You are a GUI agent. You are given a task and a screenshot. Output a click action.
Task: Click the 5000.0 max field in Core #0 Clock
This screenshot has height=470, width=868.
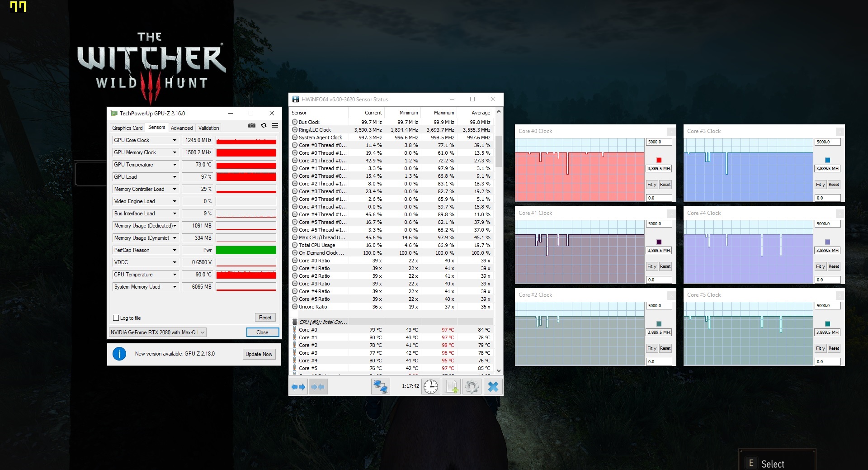point(659,142)
